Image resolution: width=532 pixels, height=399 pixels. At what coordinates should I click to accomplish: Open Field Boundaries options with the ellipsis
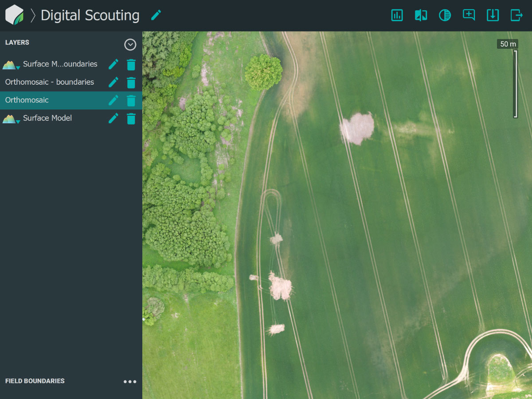tap(130, 381)
